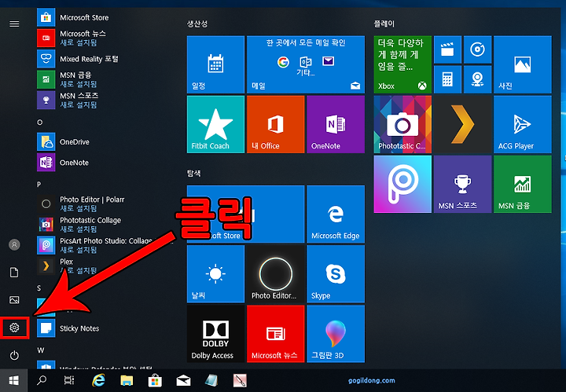Viewport: 566px width, 392px height.
Task: Open the 일정 calendar tile
Action: (x=215, y=64)
